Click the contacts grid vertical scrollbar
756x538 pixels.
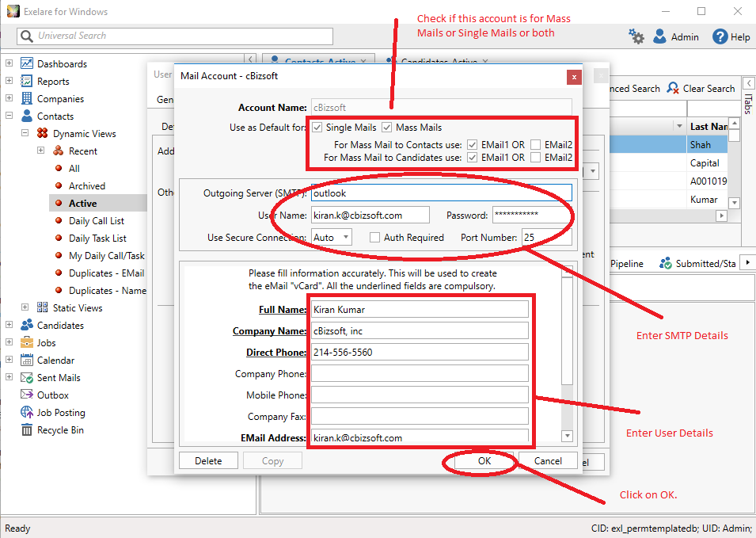(734, 163)
